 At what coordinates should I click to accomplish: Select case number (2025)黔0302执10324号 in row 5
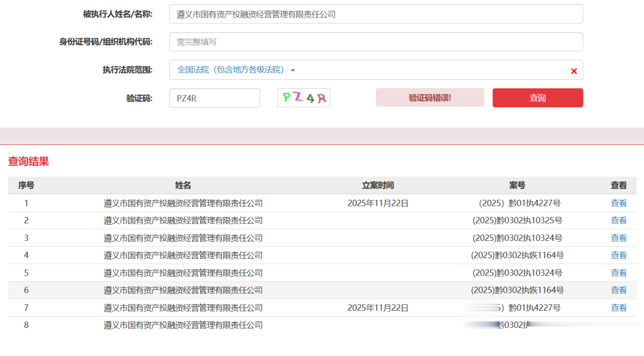pos(517,273)
